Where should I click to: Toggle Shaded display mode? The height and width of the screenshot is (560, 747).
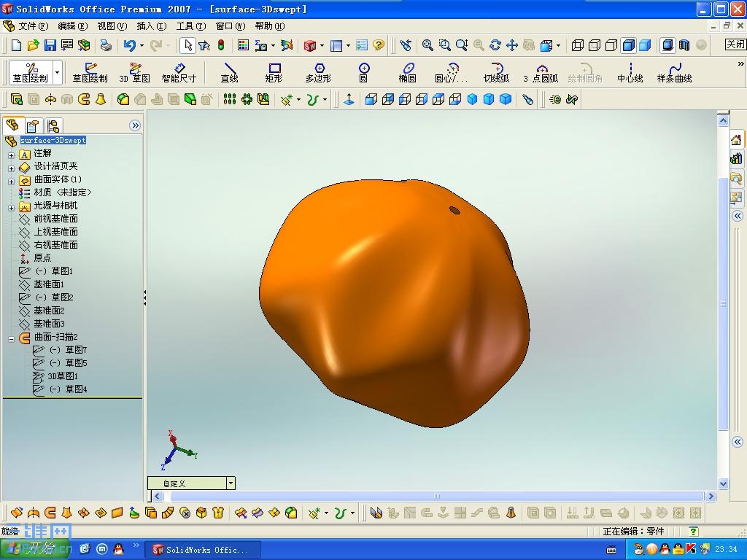pos(645,45)
